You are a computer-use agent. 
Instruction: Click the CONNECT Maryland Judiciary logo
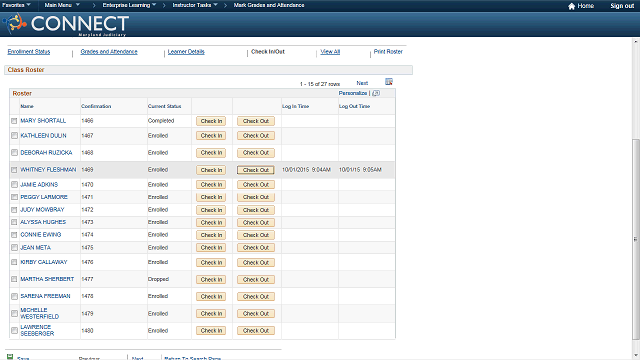(66, 24)
